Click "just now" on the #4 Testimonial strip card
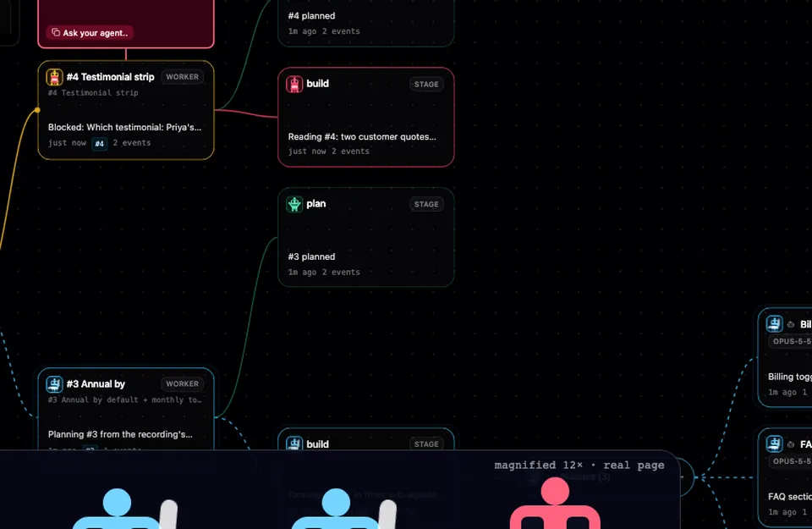 point(67,143)
